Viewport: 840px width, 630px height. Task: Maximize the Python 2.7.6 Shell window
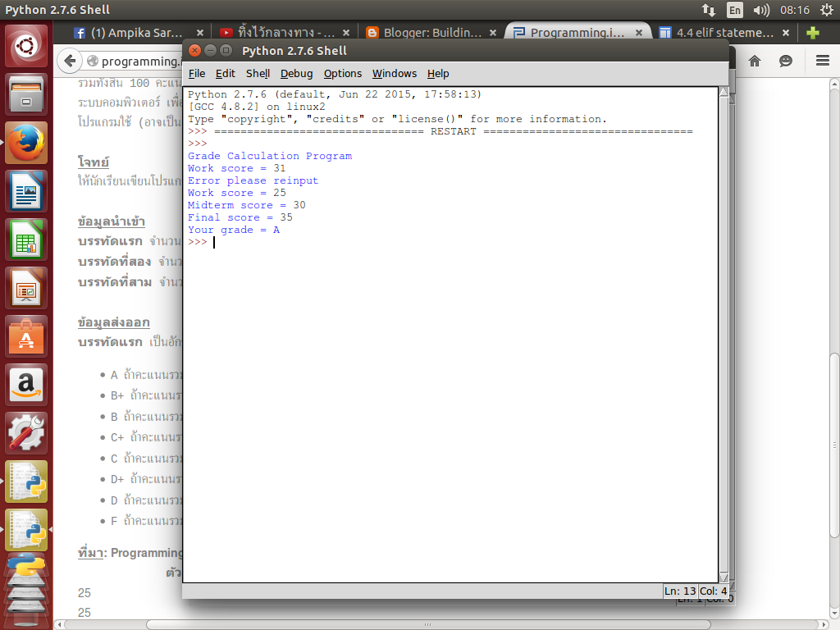226,50
